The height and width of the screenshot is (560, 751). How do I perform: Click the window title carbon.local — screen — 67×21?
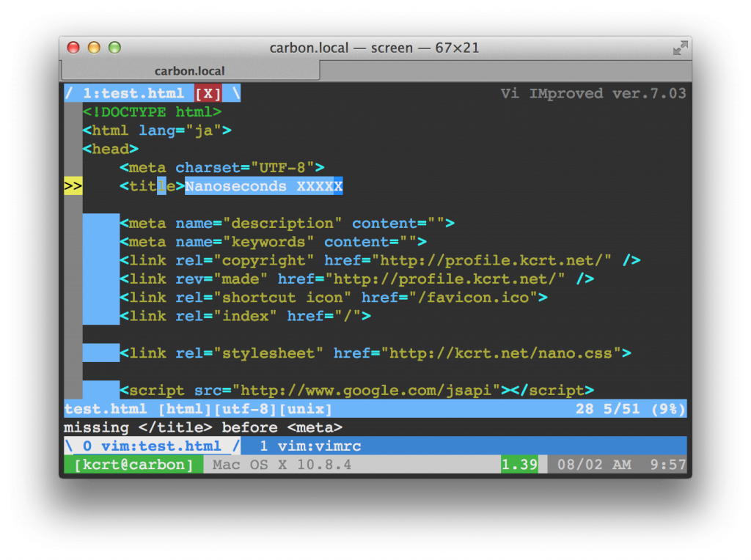(x=374, y=48)
